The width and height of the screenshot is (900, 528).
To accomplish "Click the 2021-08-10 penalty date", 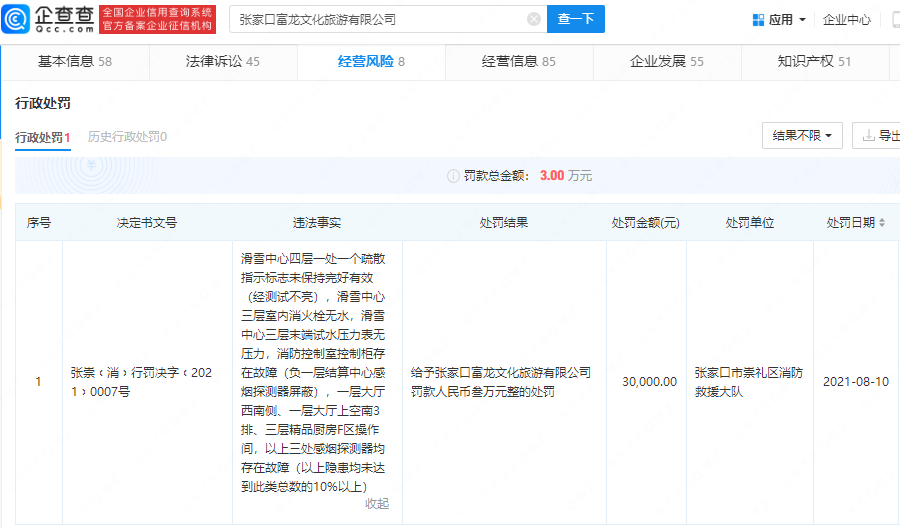I will click(x=856, y=382).
